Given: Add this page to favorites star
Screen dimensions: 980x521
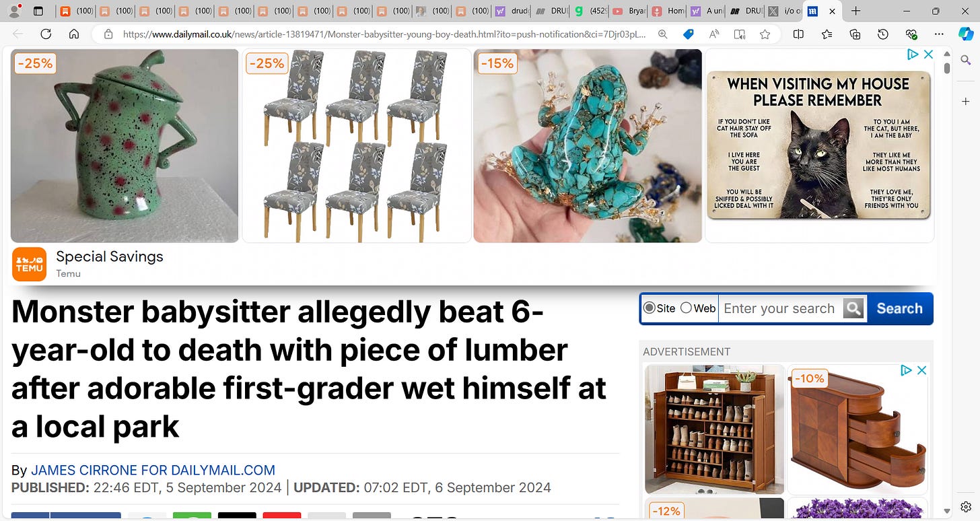Looking at the screenshot, I should coord(765,34).
